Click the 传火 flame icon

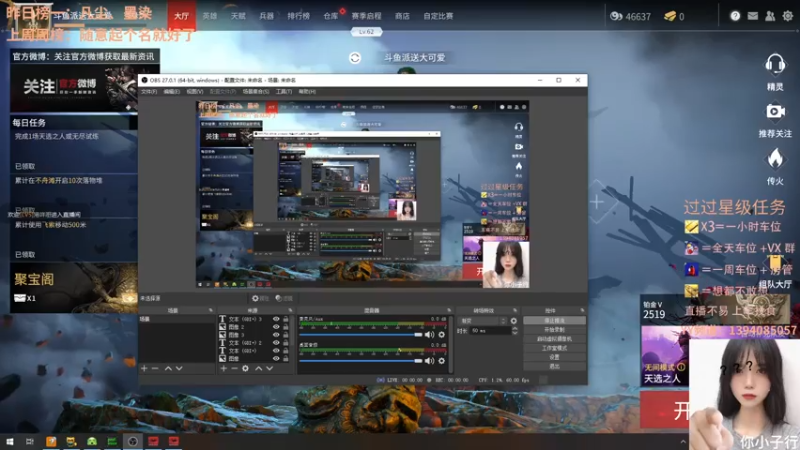(775, 159)
